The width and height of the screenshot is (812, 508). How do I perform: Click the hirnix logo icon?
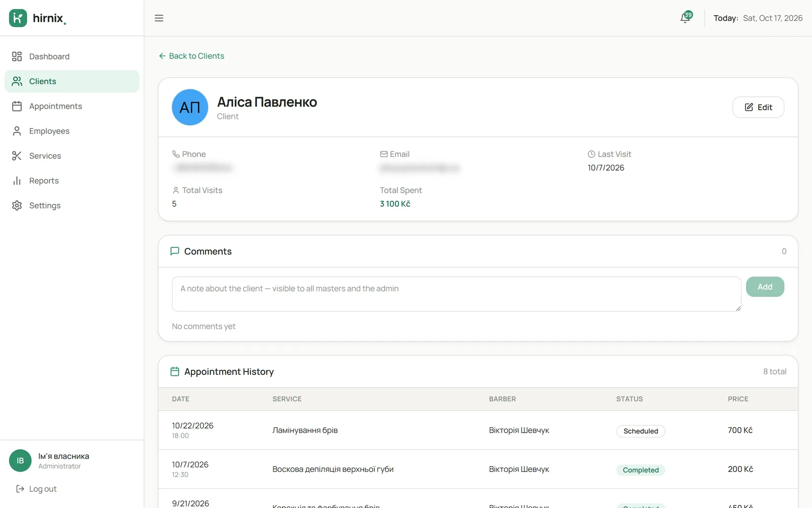tap(18, 18)
